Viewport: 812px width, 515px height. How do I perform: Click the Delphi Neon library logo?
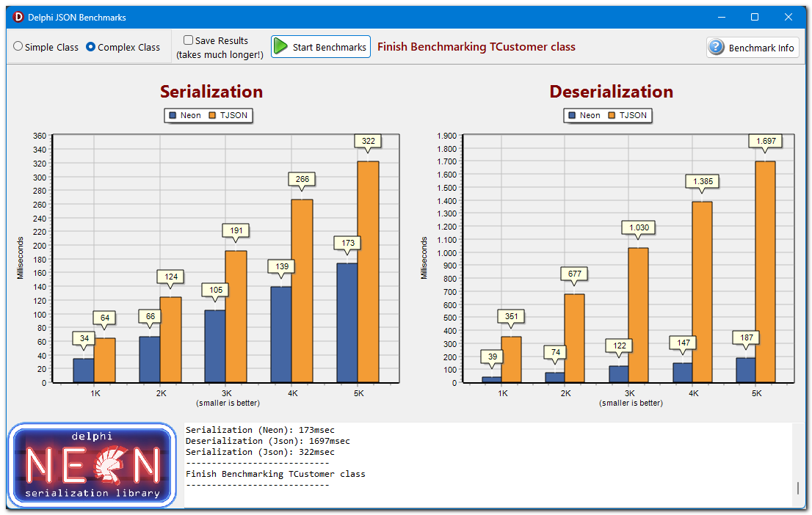coord(93,464)
